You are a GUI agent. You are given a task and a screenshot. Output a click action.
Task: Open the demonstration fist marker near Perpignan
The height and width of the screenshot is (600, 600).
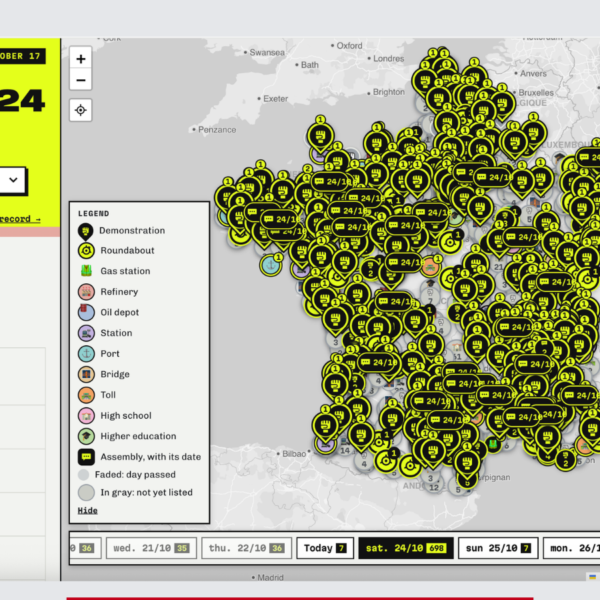(x=467, y=464)
